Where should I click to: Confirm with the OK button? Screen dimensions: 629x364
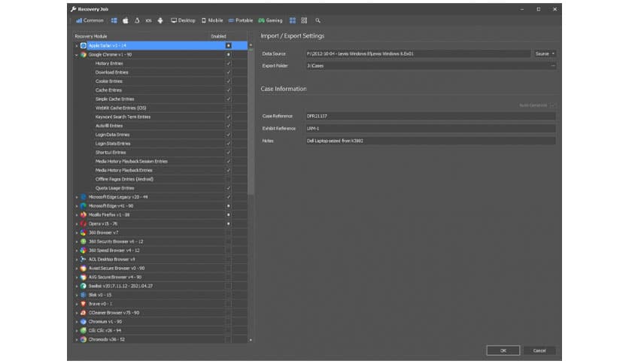(503, 350)
